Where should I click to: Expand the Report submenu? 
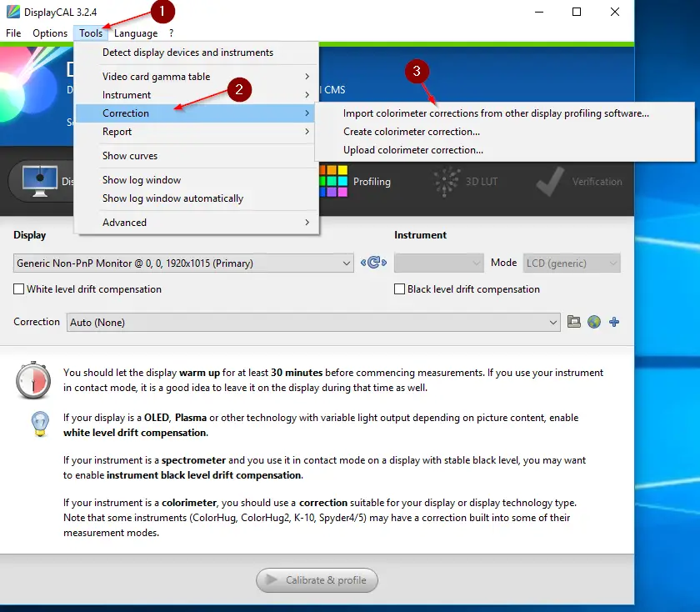(x=197, y=132)
